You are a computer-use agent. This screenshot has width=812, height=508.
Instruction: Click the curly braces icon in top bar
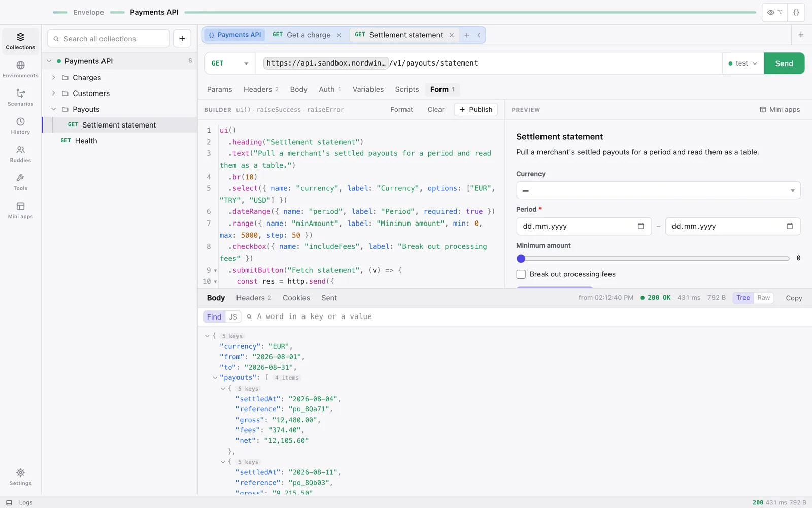796,13
